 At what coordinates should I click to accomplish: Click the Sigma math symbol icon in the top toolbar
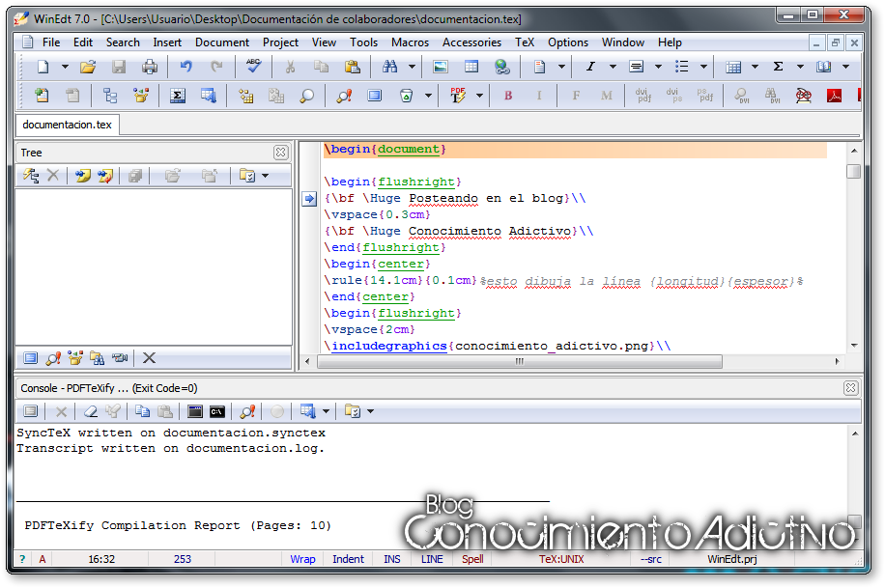tap(778, 67)
